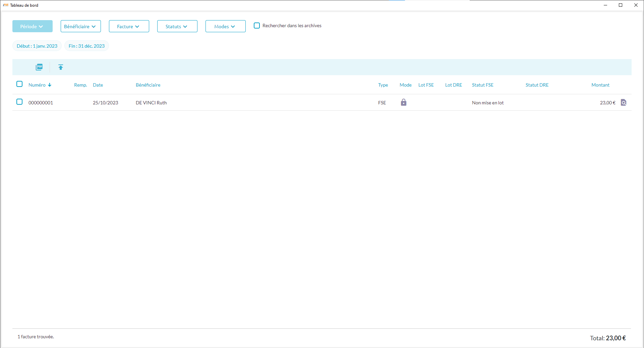
Task: Sort by the Lot FSE column header
Action: pyautogui.click(x=426, y=85)
